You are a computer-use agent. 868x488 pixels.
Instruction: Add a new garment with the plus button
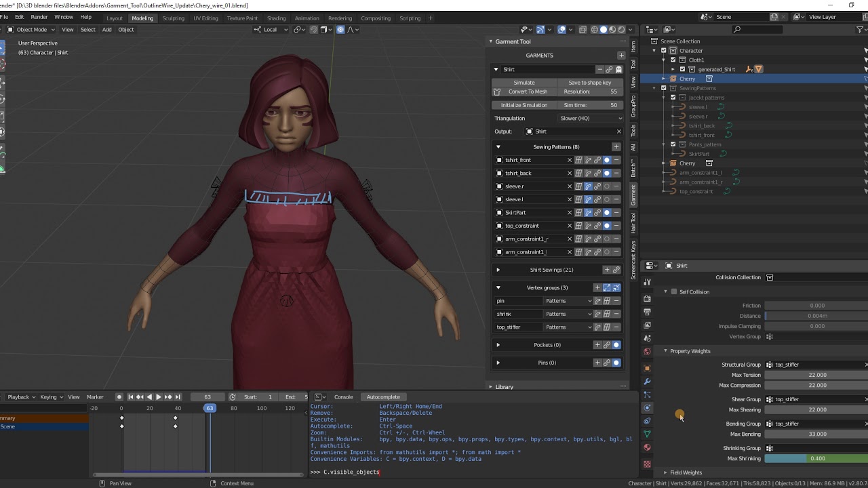pos(621,55)
